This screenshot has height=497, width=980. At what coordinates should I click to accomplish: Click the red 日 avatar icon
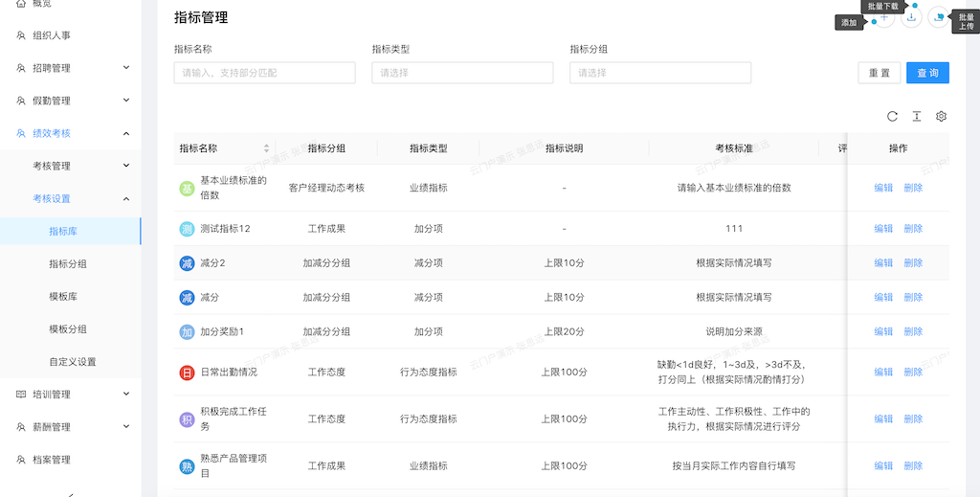click(x=187, y=373)
